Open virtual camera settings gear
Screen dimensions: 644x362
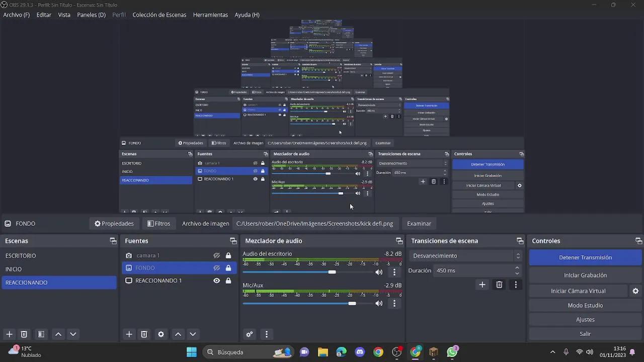tap(635, 291)
